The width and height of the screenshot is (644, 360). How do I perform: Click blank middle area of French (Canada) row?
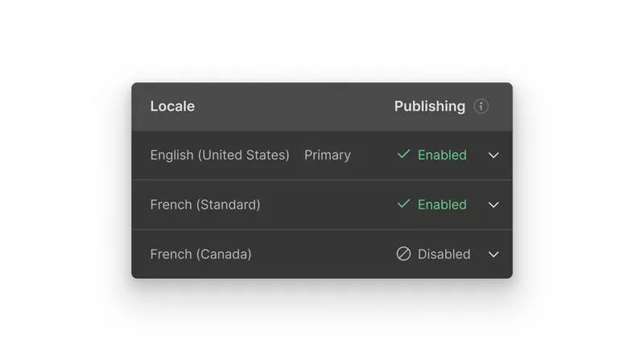[x=322, y=254]
